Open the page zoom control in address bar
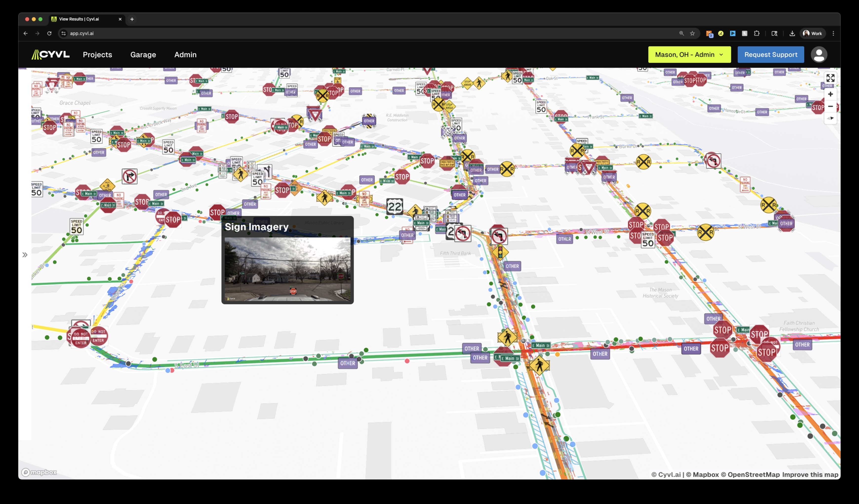Viewport: 859px width, 504px height. (x=681, y=33)
